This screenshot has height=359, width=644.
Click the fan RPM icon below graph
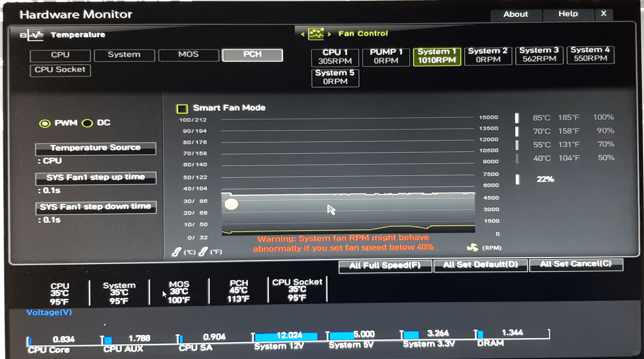(x=472, y=247)
